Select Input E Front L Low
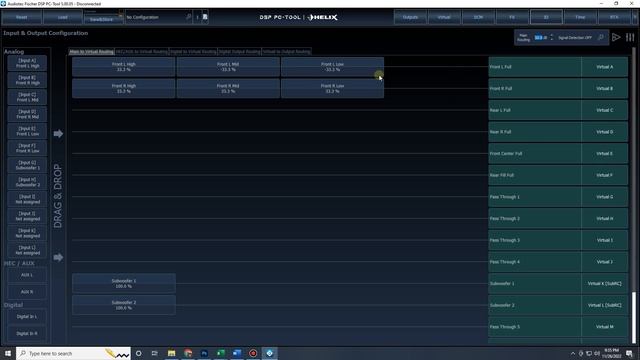Viewport: 640px width, 360px height. [27, 131]
